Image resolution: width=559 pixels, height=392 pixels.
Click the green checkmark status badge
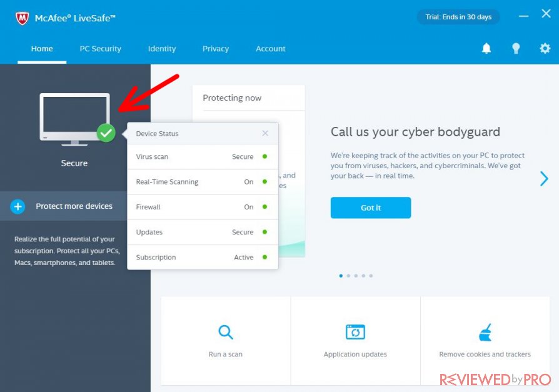pyautogui.click(x=106, y=133)
